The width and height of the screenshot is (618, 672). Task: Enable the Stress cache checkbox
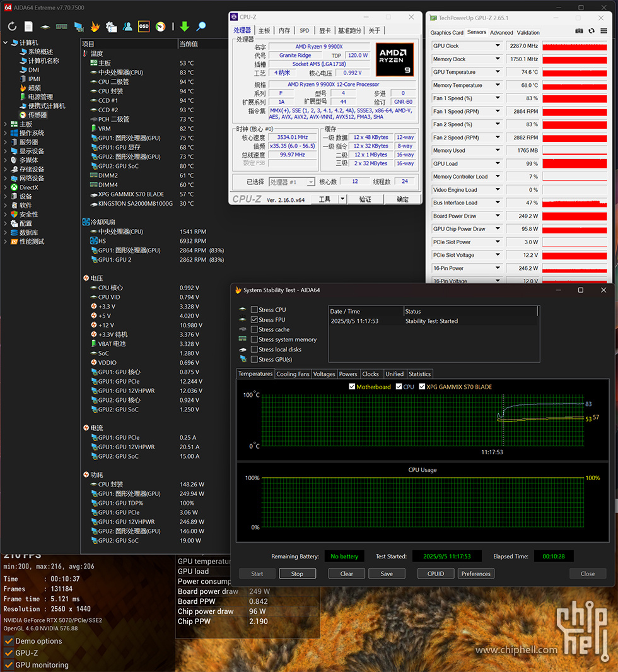click(x=254, y=329)
